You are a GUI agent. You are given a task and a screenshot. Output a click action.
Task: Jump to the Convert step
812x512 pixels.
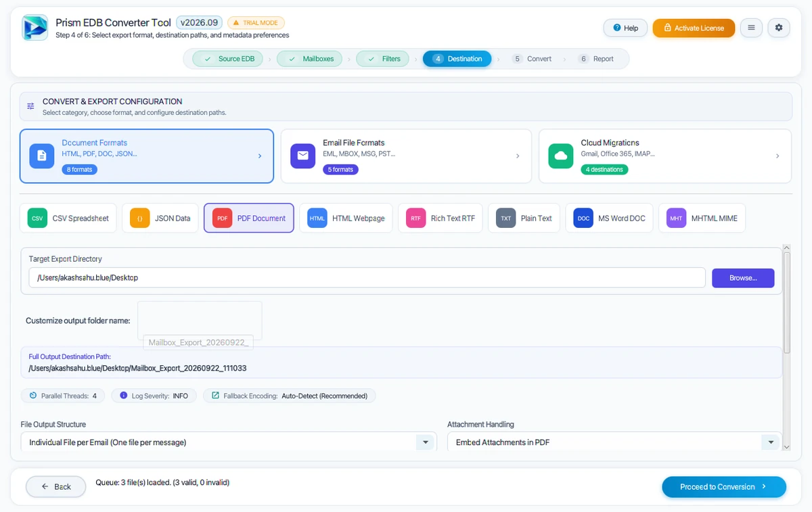(x=532, y=59)
